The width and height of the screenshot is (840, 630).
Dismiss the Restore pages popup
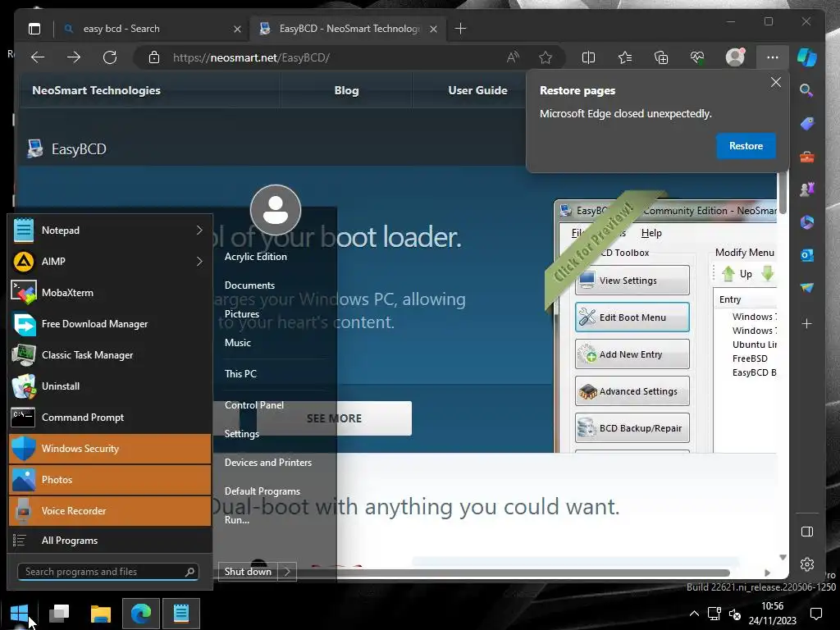point(776,83)
